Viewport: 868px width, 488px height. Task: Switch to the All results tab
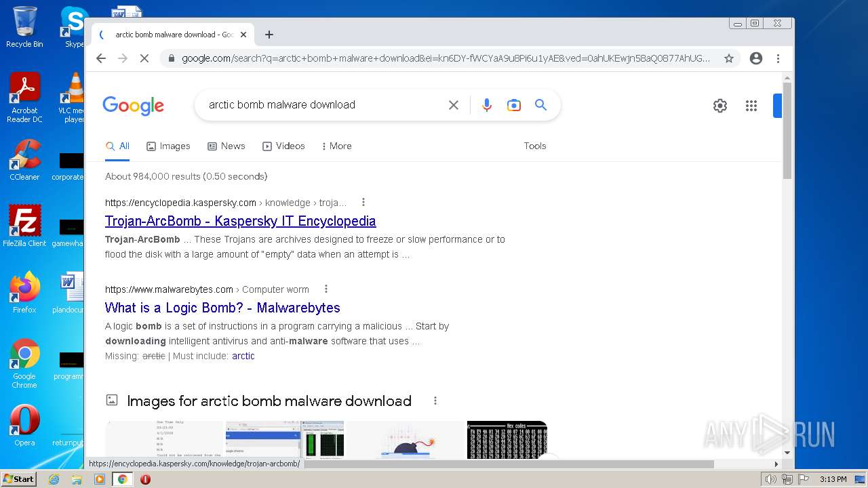click(117, 146)
